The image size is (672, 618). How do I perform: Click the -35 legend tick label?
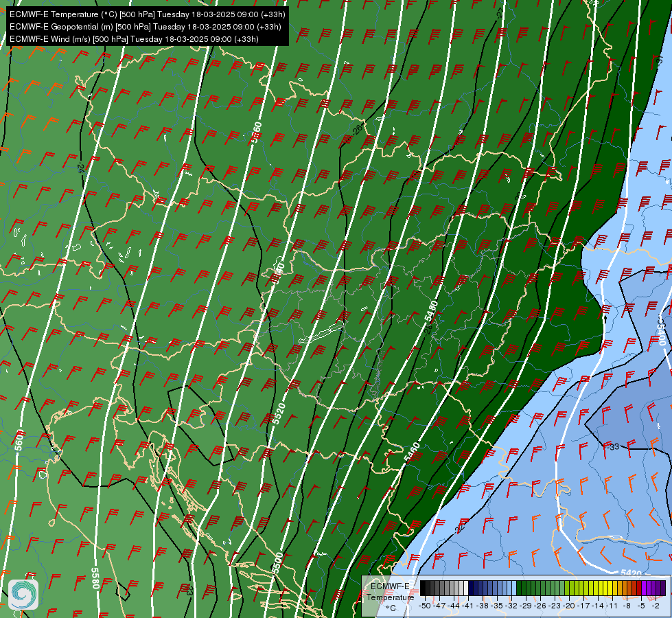pyautogui.click(x=497, y=606)
